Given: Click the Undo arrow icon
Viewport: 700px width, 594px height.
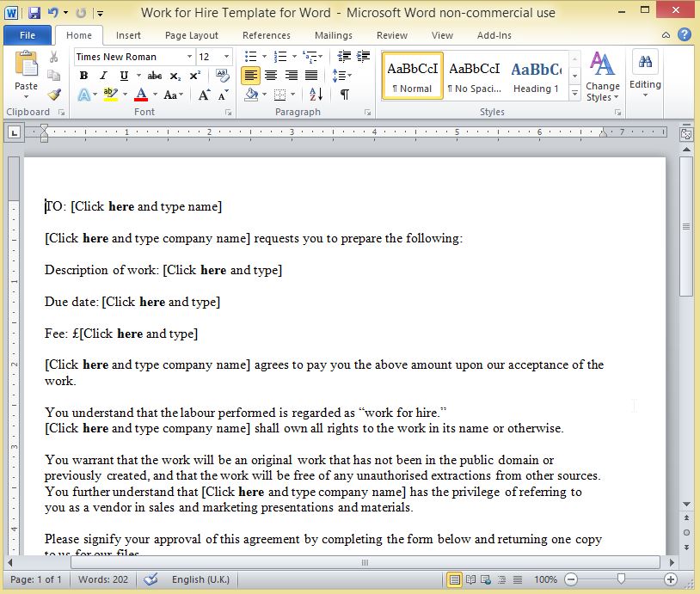Looking at the screenshot, I should pos(53,13).
